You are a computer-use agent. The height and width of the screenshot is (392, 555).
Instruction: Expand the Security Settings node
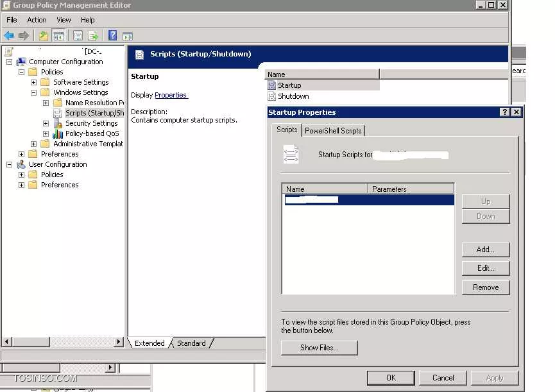click(46, 123)
